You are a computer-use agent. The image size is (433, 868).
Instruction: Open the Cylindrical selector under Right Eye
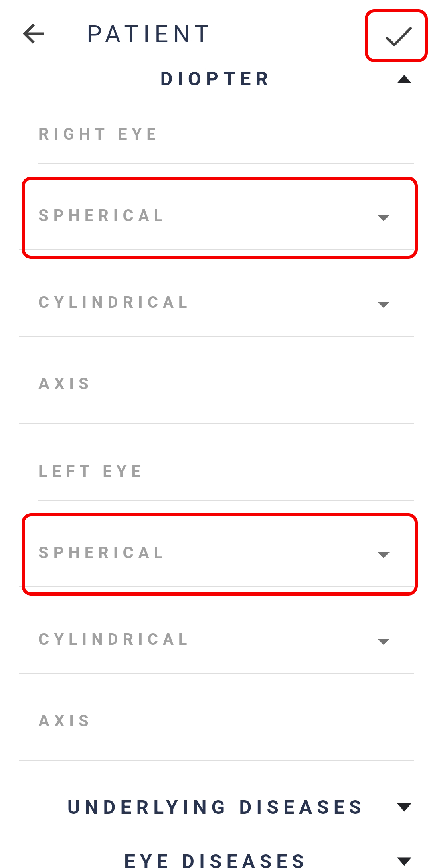tap(216, 303)
